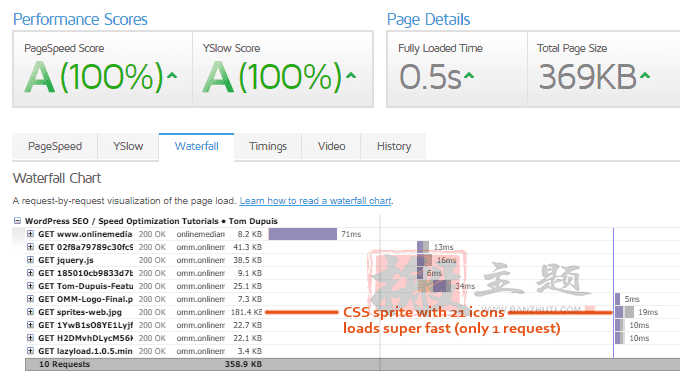The height and width of the screenshot is (392, 680).
Task: Click the PageSpeed Score A (100%) grade
Action: (x=94, y=77)
